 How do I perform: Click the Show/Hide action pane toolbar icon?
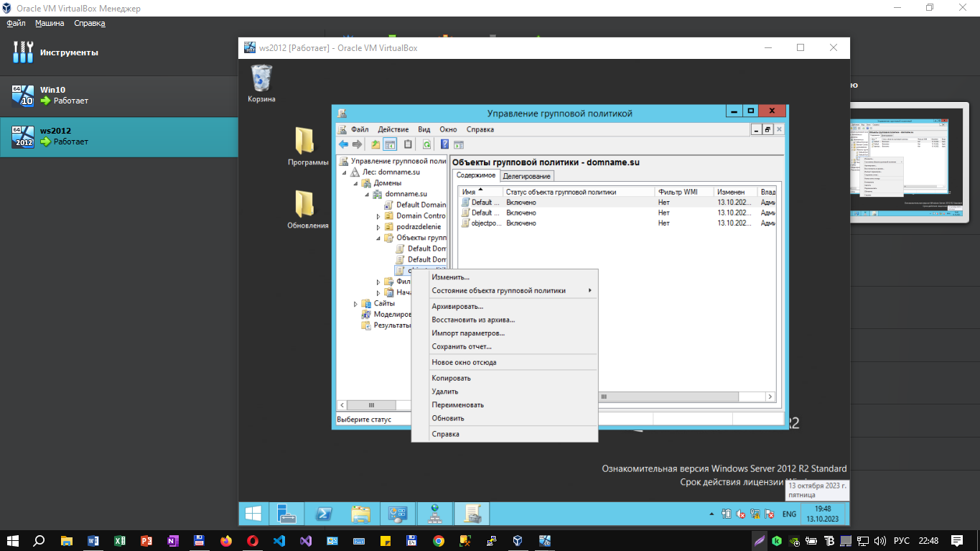[459, 144]
